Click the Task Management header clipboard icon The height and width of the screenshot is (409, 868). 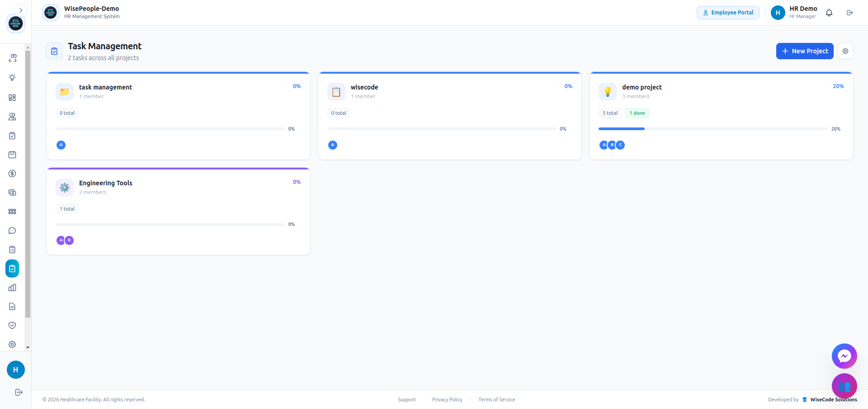54,51
